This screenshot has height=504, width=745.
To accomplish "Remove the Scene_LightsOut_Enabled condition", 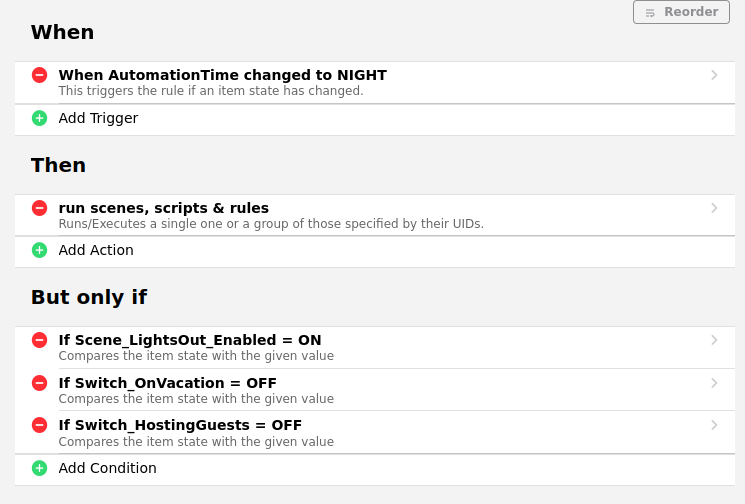I will click(39, 340).
